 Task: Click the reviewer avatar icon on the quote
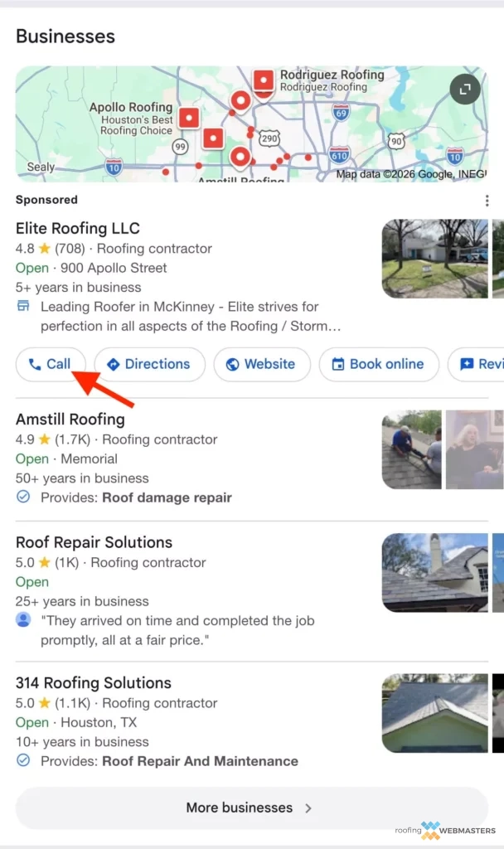click(x=23, y=621)
